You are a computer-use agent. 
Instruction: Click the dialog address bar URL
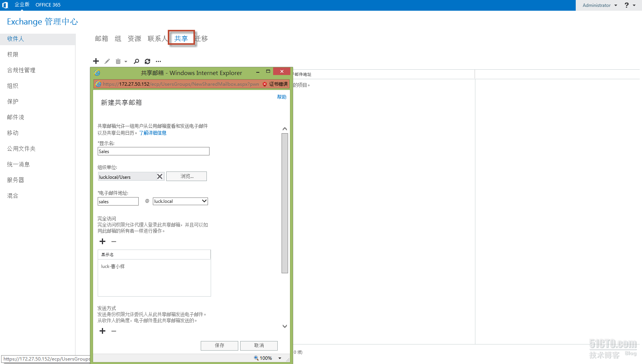pyautogui.click(x=181, y=84)
